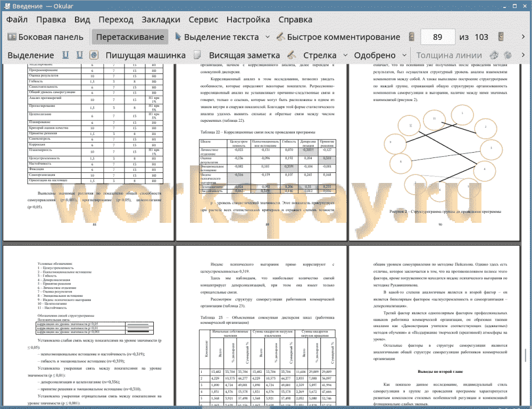Go to next page icon
The height and width of the screenshot is (409, 532).
501,37
